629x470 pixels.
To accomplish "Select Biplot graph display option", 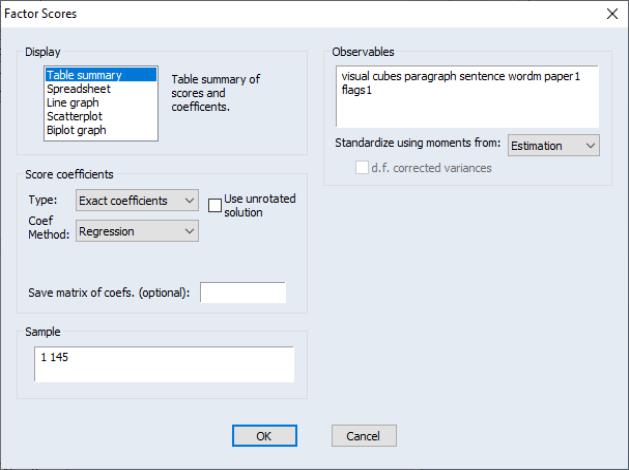I will coord(78,130).
